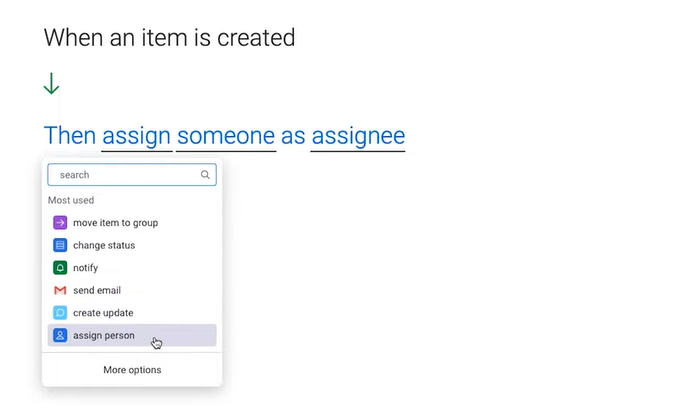Select the "assign person" action label
688x416 pixels.
click(x=104, y=336)
